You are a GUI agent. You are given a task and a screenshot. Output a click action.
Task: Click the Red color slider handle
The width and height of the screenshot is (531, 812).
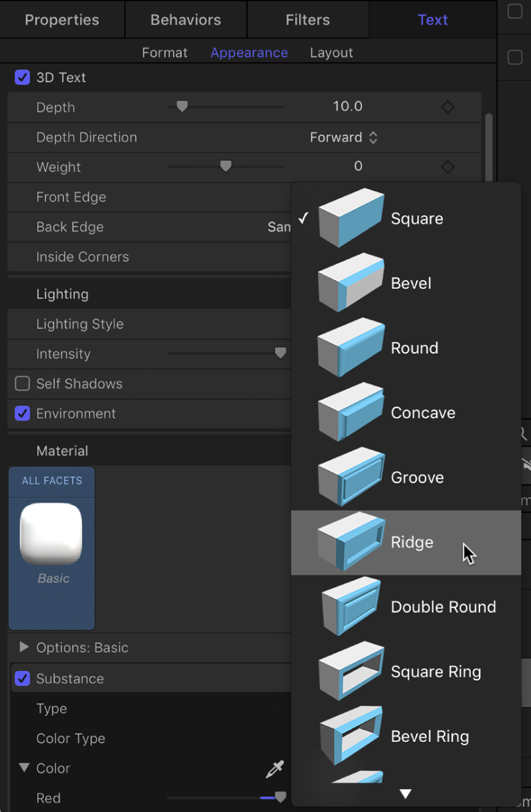click(x=281, y=797)
